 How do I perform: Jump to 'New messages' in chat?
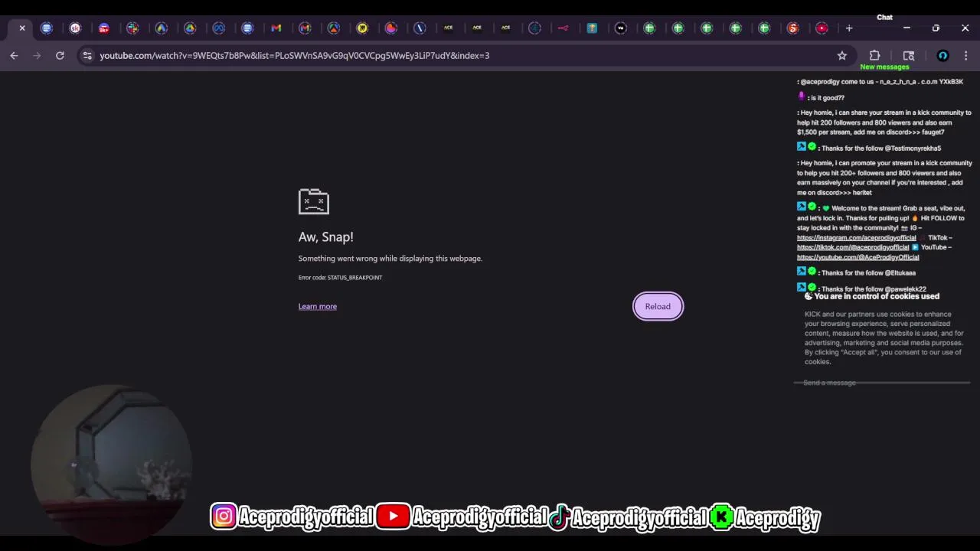884,67
